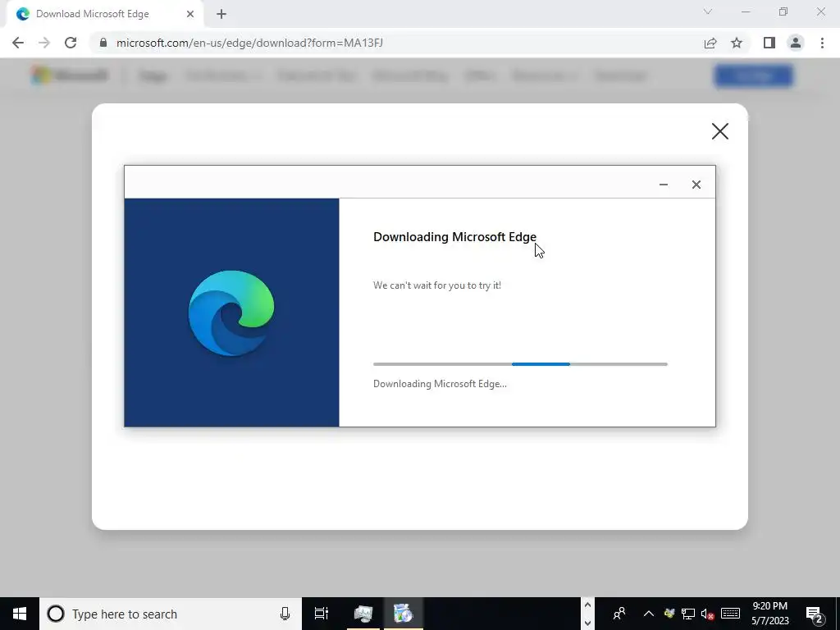Open the tab search chevron
The image size is (840, 630).
coord(708,11)
